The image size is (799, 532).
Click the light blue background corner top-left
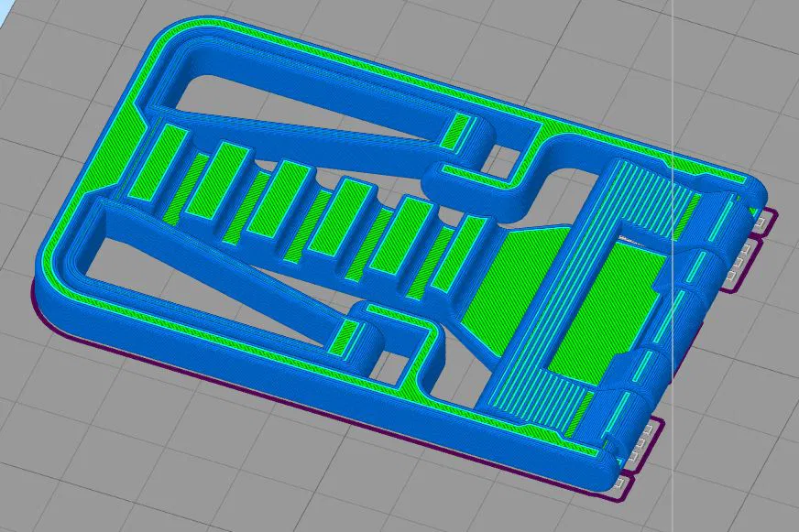[x=4, y=11]
